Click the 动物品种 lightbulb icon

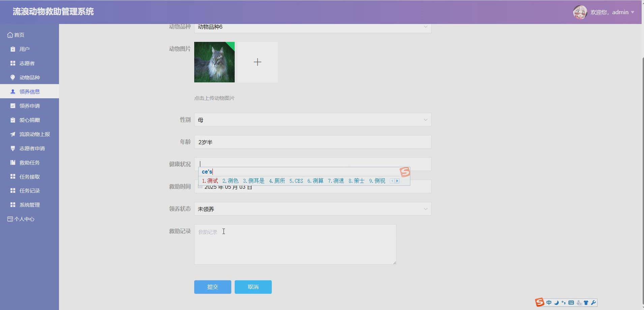tap(12, 77)
